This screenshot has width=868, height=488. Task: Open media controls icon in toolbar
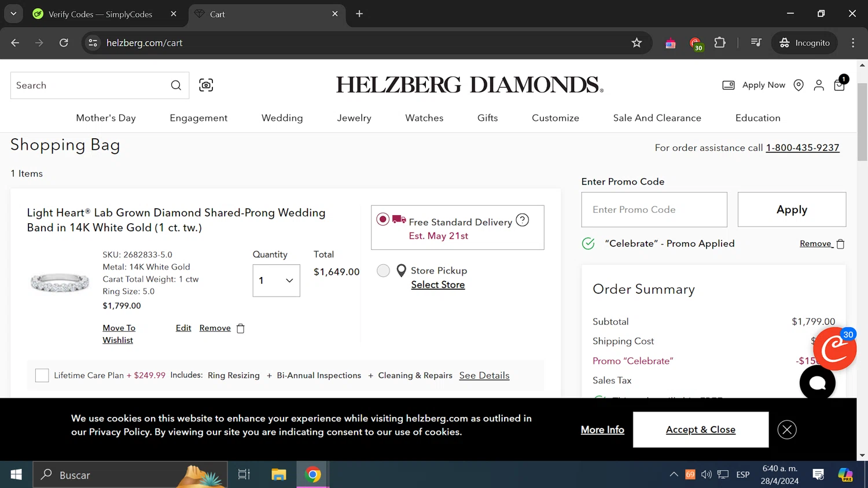756,43
